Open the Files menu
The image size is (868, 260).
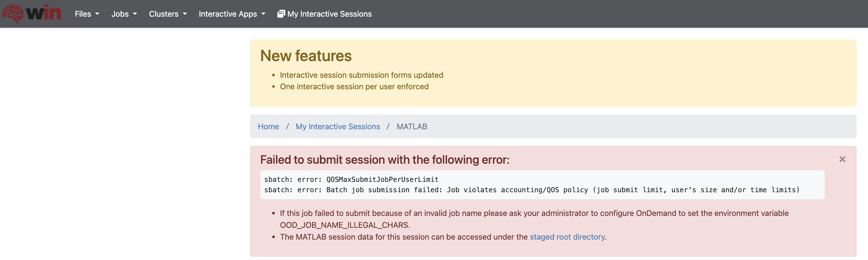[x=83, y=14]
